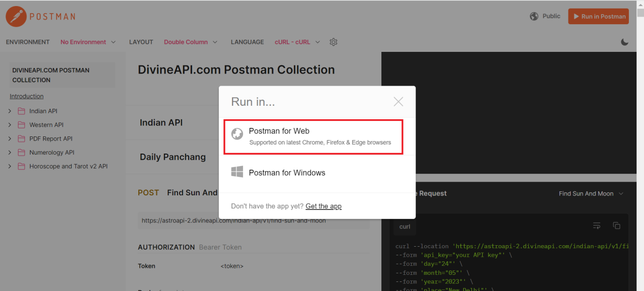
Task: Choose Postman for Windows option
Action: [x=317, y=173]
